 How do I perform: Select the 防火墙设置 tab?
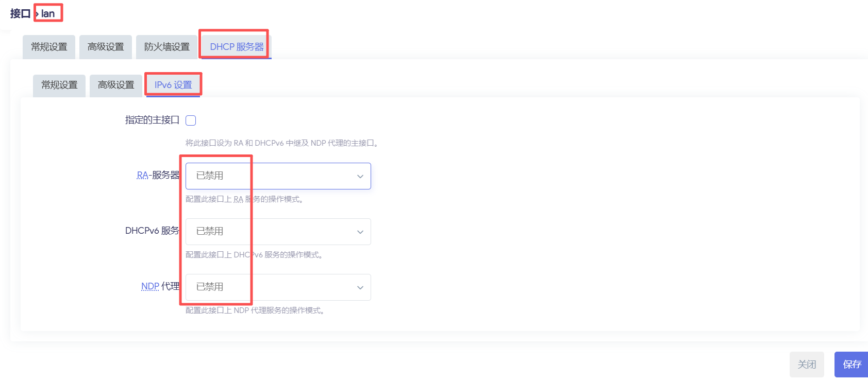tap(166, 47)
